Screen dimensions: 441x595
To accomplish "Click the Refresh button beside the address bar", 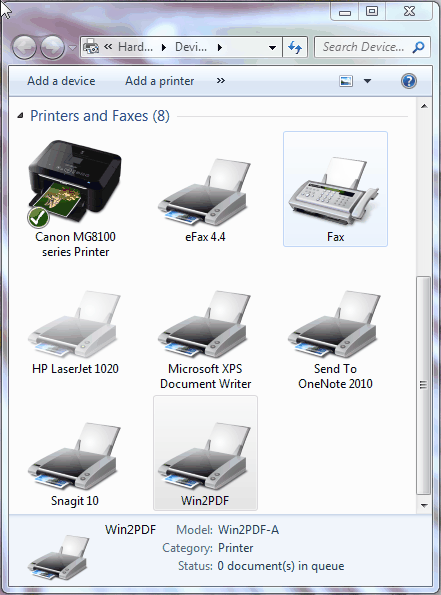I will (295, 47).
